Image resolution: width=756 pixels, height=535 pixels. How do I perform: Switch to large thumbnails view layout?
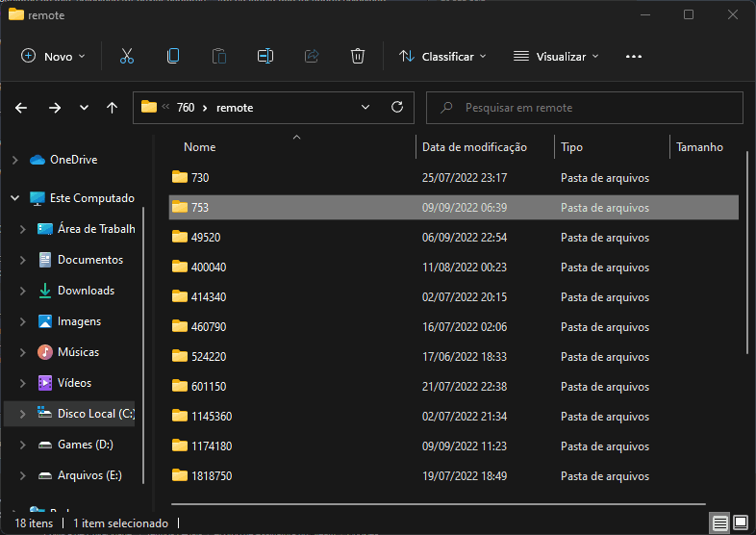tap(741, 522)
